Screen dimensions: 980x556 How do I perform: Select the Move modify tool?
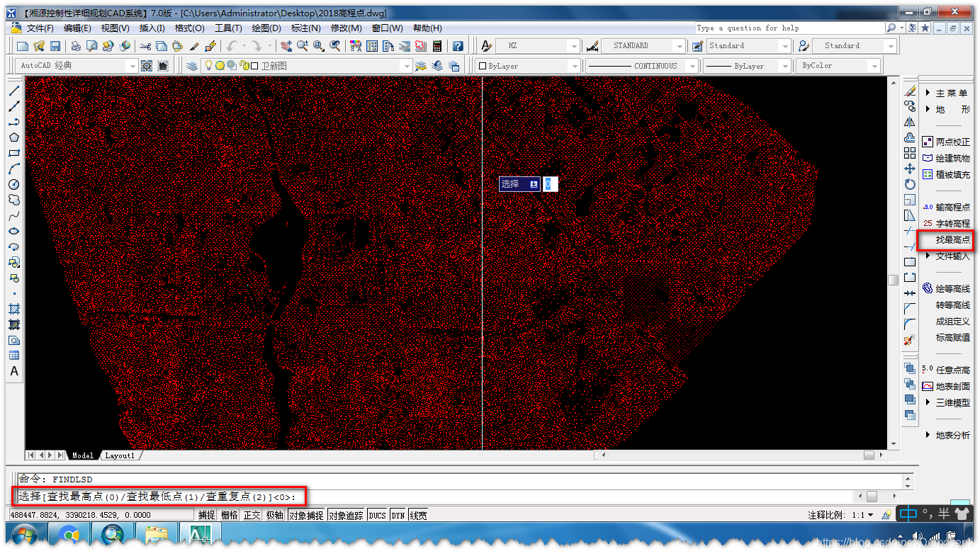pos(910,169)
